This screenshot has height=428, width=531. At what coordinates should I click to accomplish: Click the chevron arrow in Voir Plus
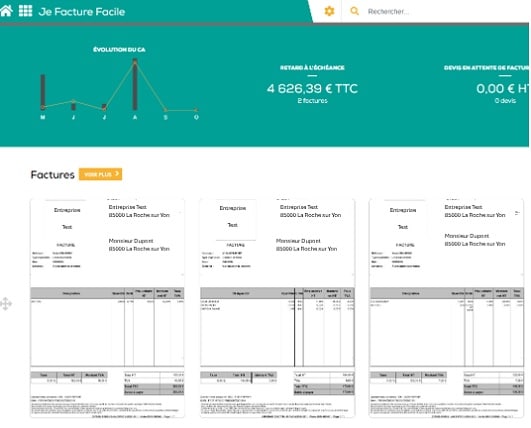pos(117,174)
